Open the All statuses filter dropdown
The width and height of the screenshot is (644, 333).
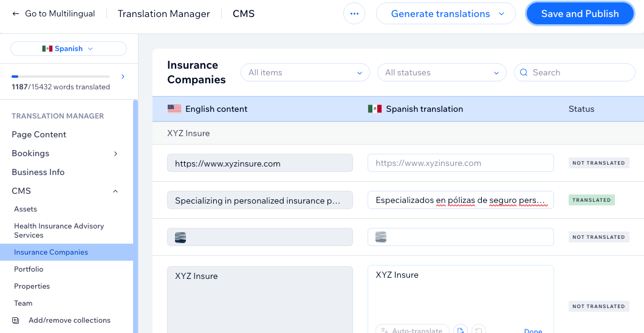coord(442,72)
